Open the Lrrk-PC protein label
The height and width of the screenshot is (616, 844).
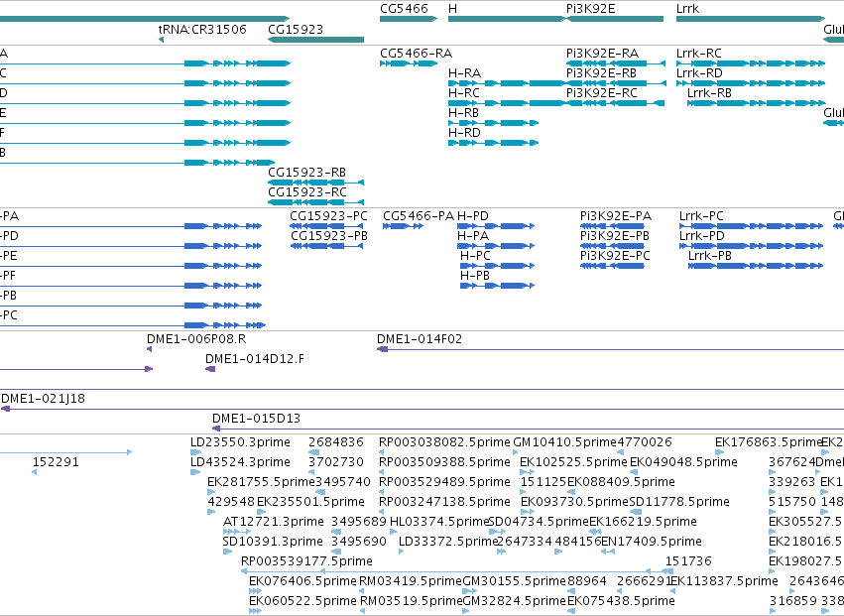[701, 216]
